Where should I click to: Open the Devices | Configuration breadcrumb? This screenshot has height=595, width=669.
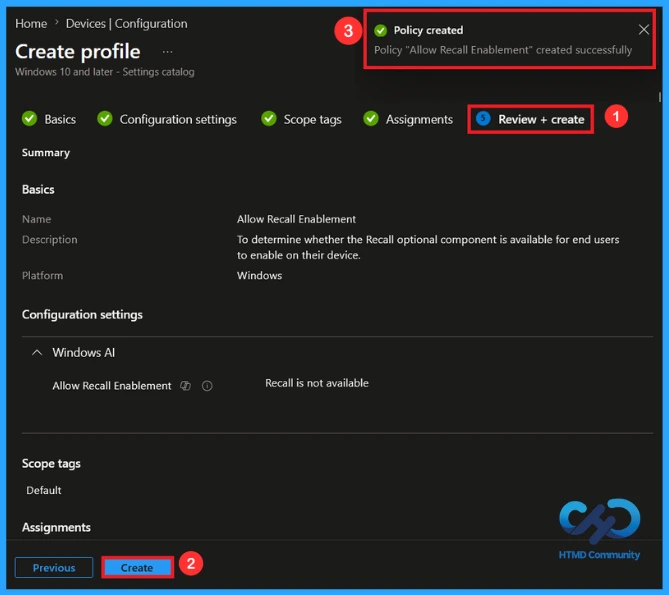coord(126,23)
